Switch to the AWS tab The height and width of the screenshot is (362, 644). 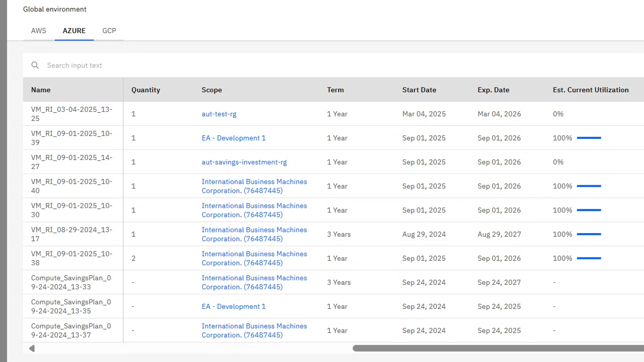(39, 31)
